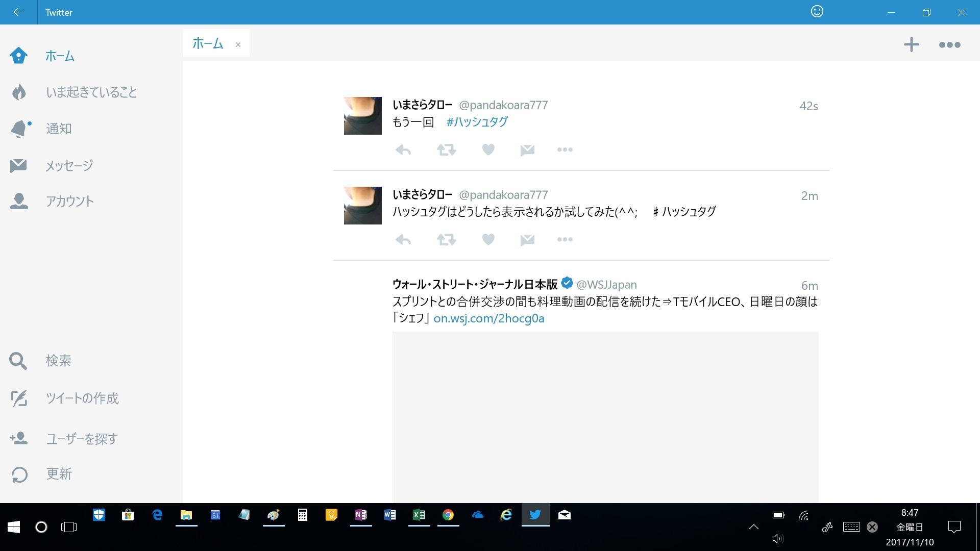Viewport: 980px width, 551px height.
Task: Send もう一回 tweet via direct message
Action: click(527, 149)
